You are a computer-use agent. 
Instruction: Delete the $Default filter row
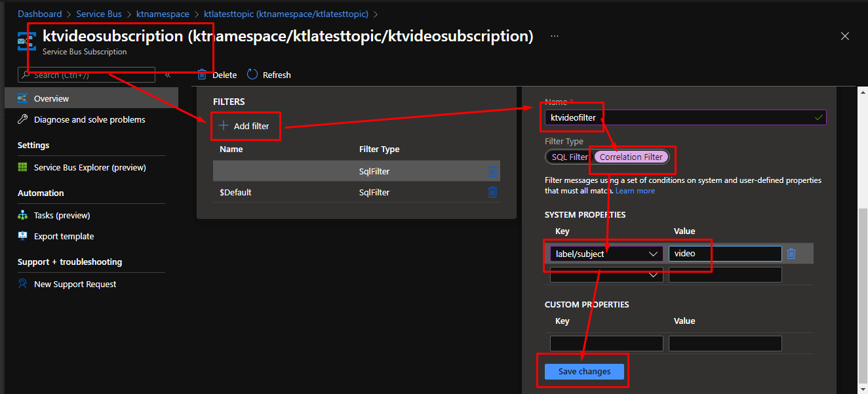(x=492, y=192)
